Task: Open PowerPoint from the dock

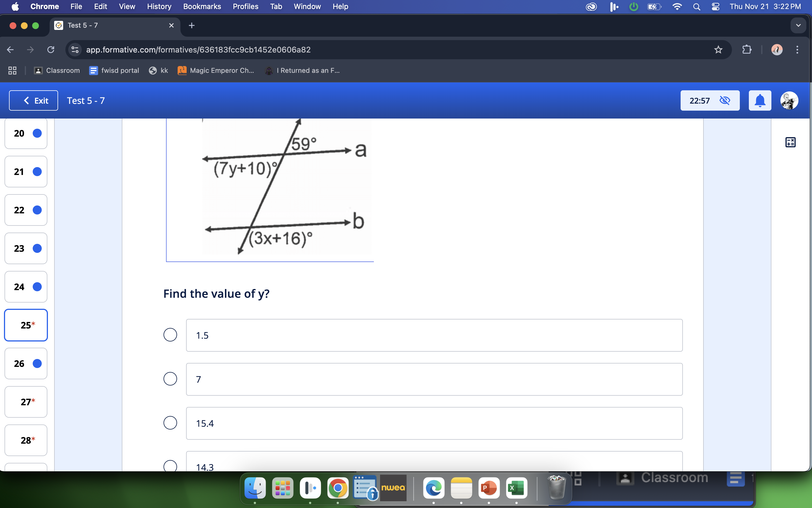Action: pos(489,488)
